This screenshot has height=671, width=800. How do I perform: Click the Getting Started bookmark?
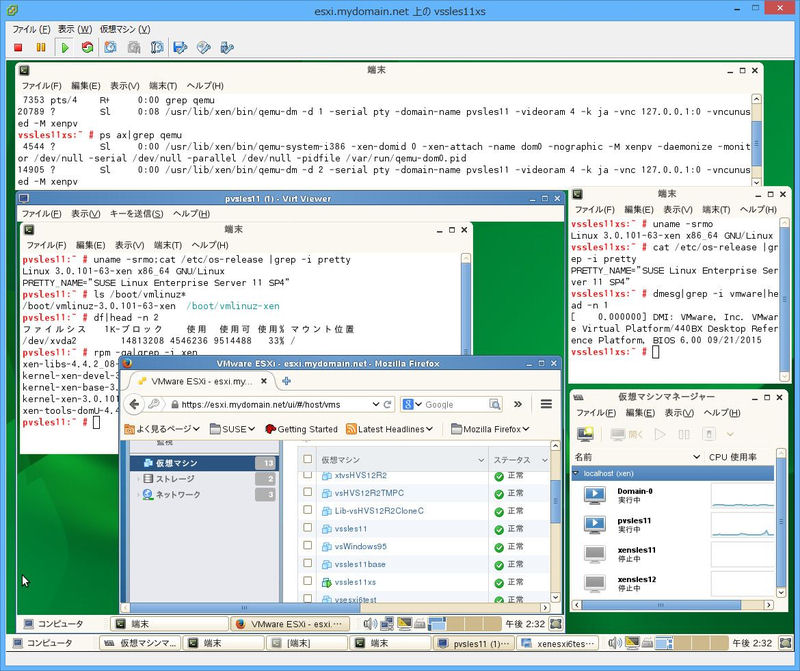click(300, 429)
